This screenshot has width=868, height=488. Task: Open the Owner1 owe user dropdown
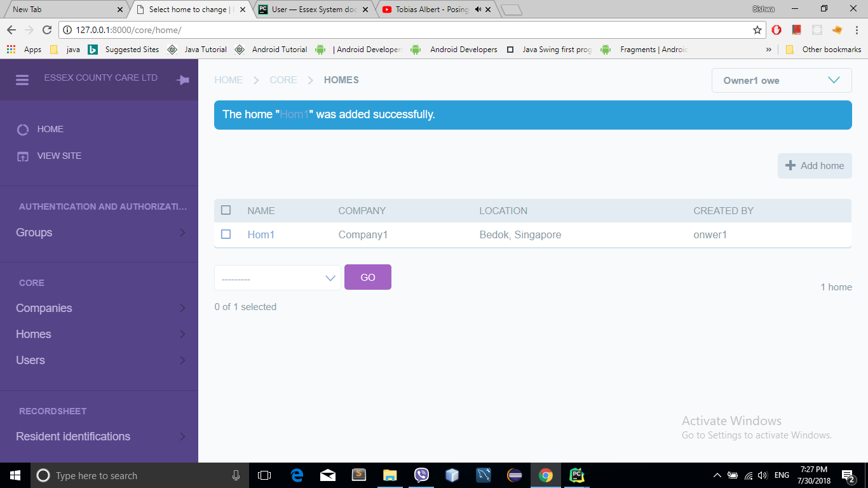tap(782, 81)
